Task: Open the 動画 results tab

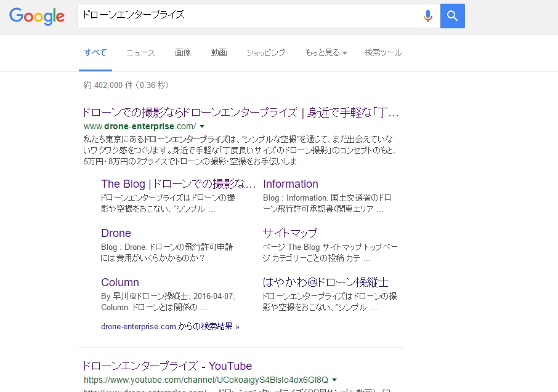Action: pyautogui.click(x=219, y=53)
